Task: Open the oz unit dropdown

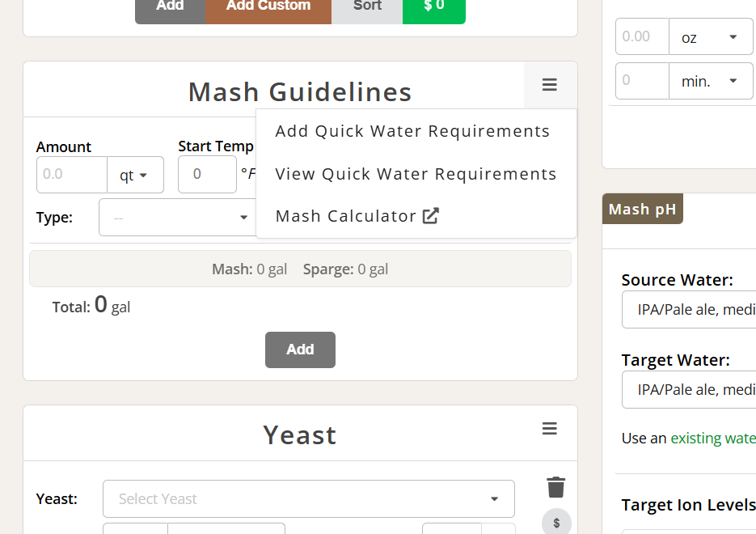Action: coord(710,36)
